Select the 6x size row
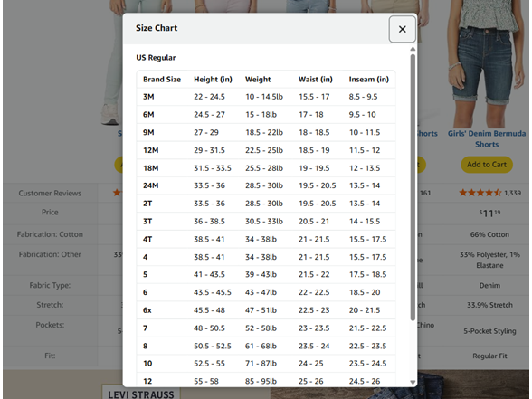The height and width of the screenshot is (399, 532). click(x=266, y=310)
